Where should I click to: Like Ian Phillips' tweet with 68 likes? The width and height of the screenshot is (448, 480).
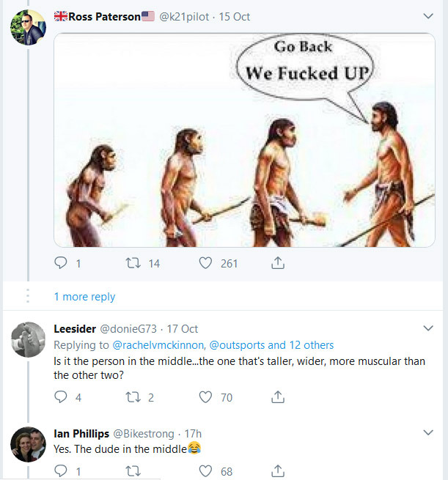coord(206,471)
